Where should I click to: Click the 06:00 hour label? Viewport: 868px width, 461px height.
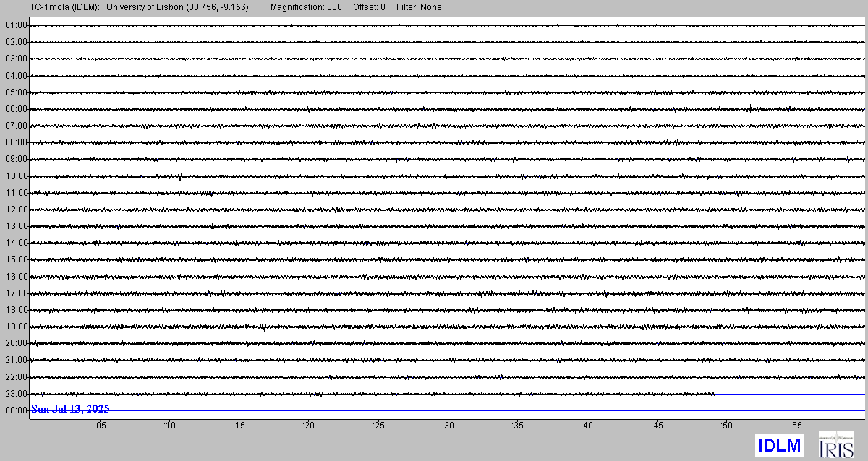coord(16,109)
